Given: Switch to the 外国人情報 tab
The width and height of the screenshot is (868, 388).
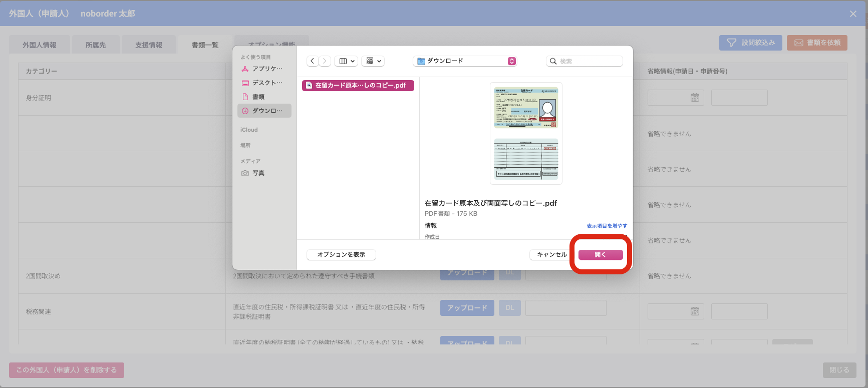Looking at the screenshot, I should click(40, 45).
